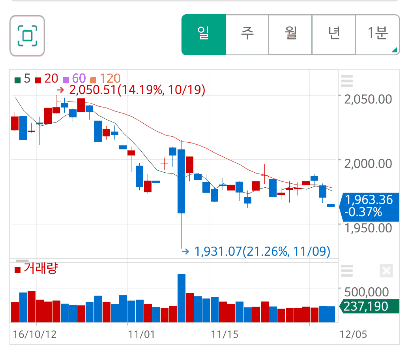Toggle the 120-day moving average legend
The image size is (410, 360).
click(x=105, y=79)
